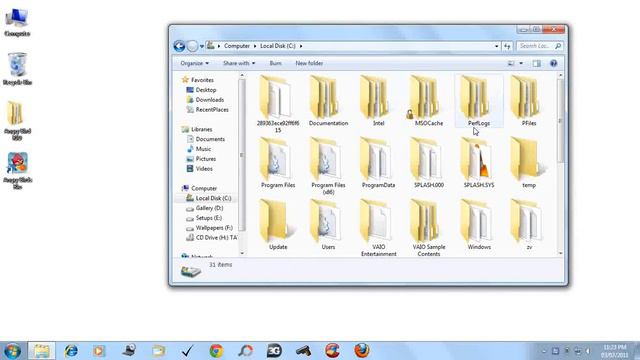Open the address bar history dropdown
Image resolution: width=640 pixels, height=360 pixels.
pos(496,46)
